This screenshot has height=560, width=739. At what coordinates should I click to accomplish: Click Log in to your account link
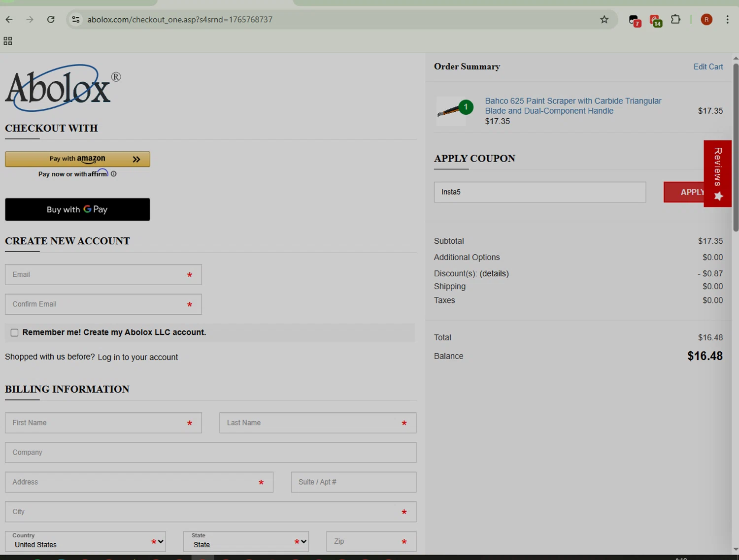tap(138, 357)
